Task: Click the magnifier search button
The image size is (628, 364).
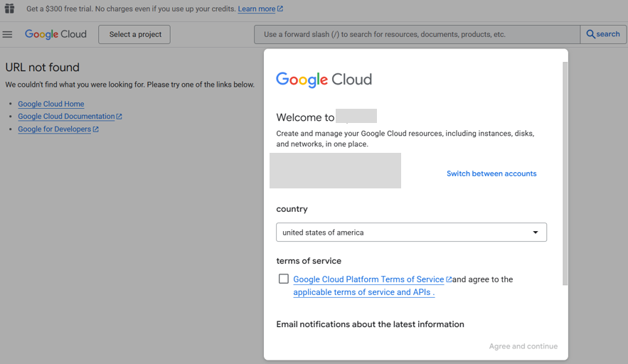Action: [x=603, y=34]
